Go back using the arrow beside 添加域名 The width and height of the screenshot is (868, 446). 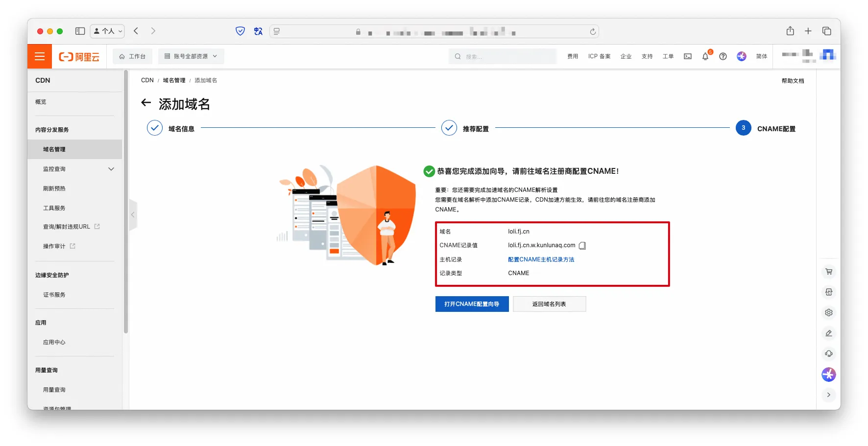[x=146, y=103]
